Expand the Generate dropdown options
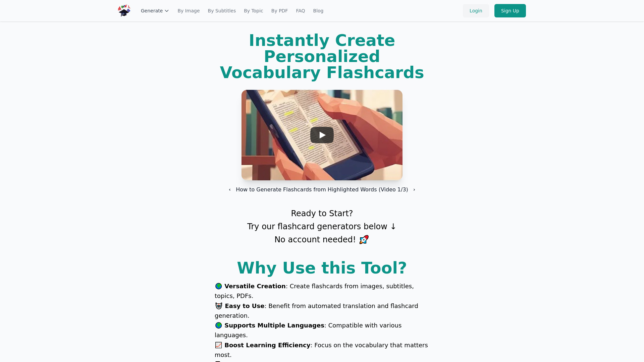 [155, 11]
